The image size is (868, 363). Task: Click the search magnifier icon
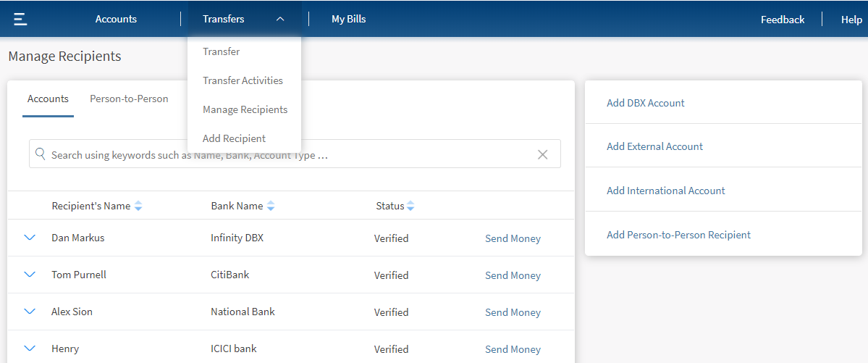coord(41,154)
